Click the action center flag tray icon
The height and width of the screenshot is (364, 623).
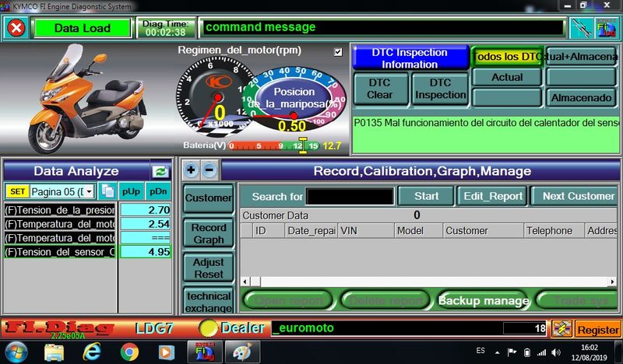click(x=512, y=352)
